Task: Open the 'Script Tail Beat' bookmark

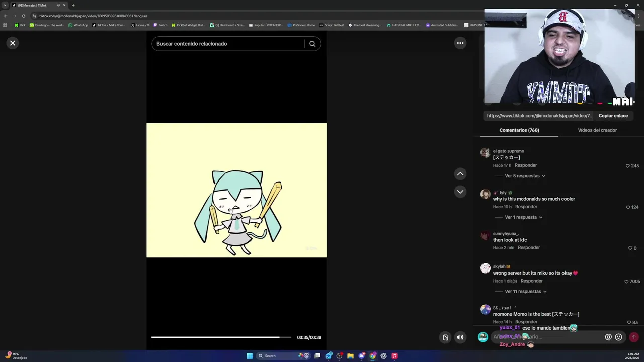Action: point(332,25)
